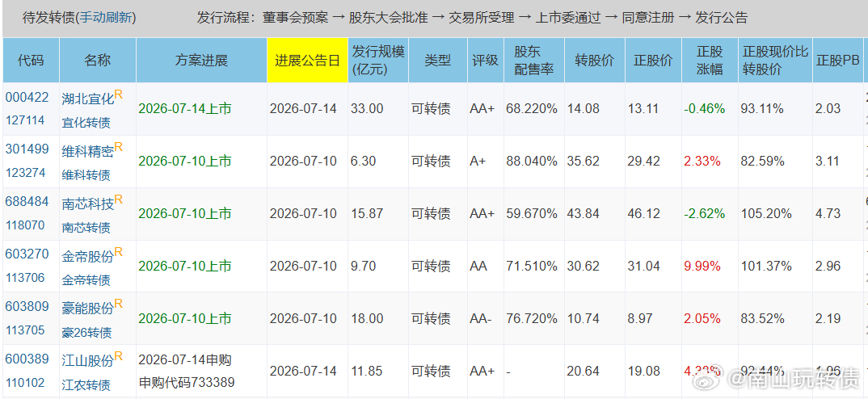Select the 2026-07-14上市 progress text

click(185, 109)
